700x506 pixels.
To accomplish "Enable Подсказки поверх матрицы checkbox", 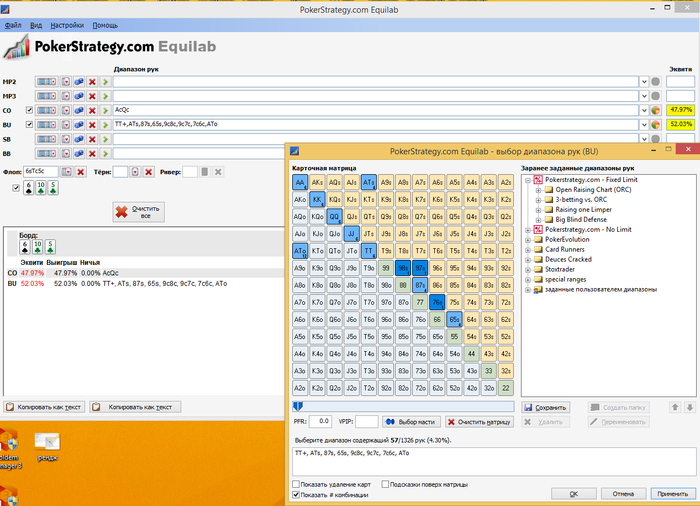I will [x=385, y=484].
